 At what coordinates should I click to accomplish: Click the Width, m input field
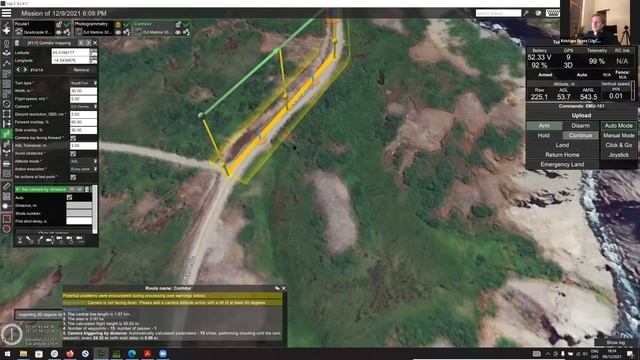[x=83, y=91]
